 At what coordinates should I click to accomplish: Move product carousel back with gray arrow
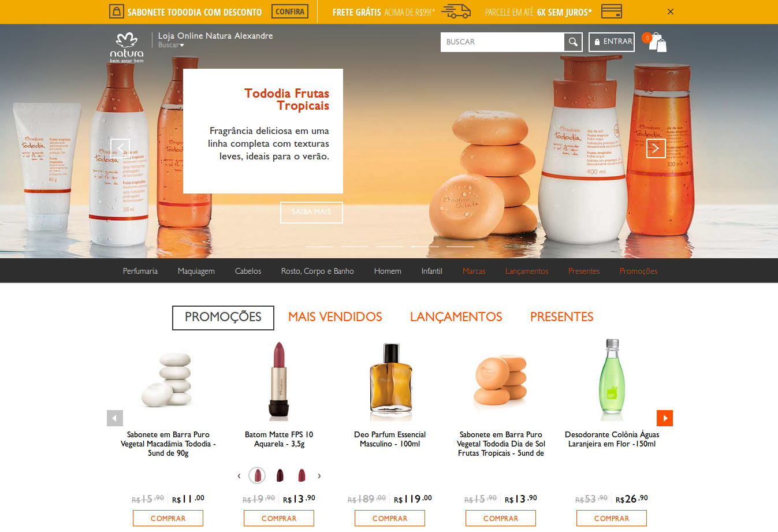pyautogui.click(x=115, y=418)
